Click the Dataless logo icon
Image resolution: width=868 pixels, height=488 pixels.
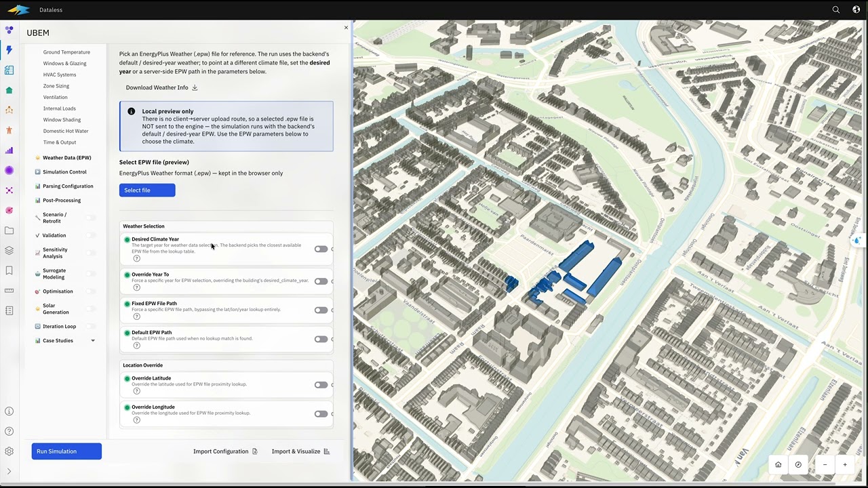18,9
